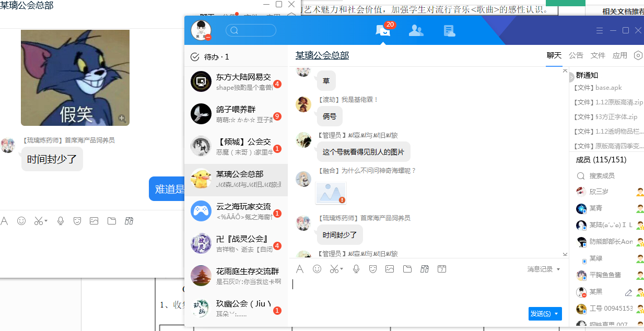Image resolution: width=644 pixels, height=331 pixels.
Task: Click the send file folder icon in main input toolbar
Action: pos(407,269)
